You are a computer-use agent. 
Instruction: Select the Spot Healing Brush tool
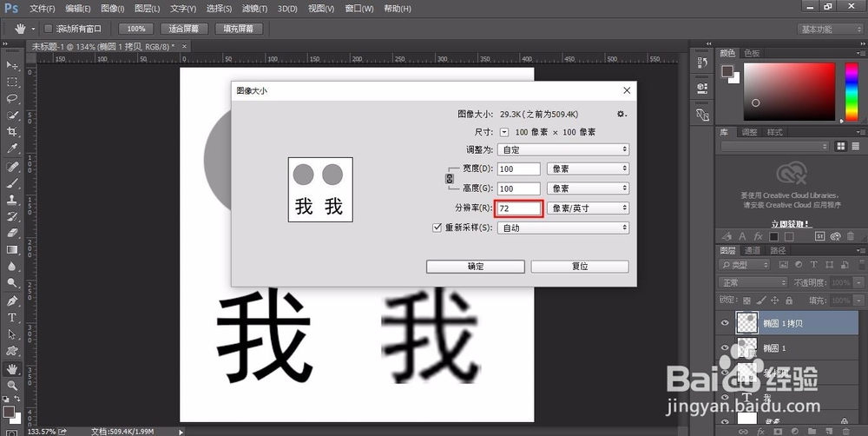pyautogui.click(x=11, y=166)
